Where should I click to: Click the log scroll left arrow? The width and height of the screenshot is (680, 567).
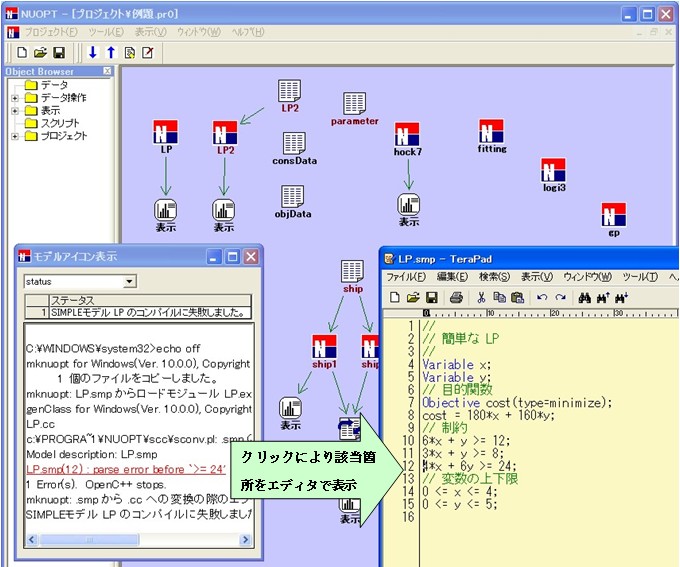(x=32, y=540)
